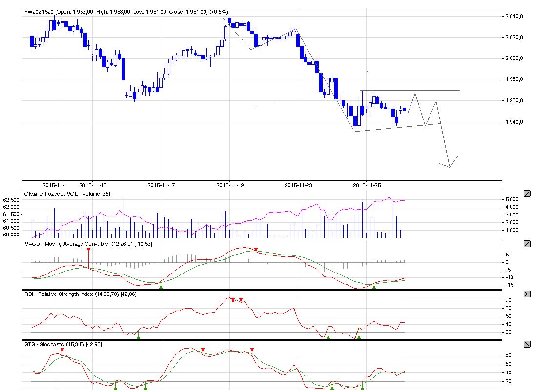Screen dimensions: 533x392
Task: Select the rightmost red marker in Stochastic panel
Action: pos(252,350)
